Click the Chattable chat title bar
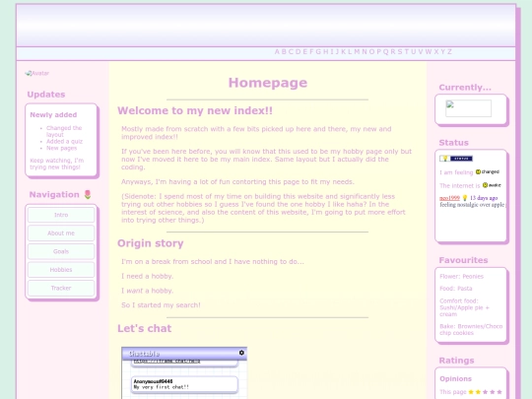This screenshot has width=532, height=399. (184, 354)
